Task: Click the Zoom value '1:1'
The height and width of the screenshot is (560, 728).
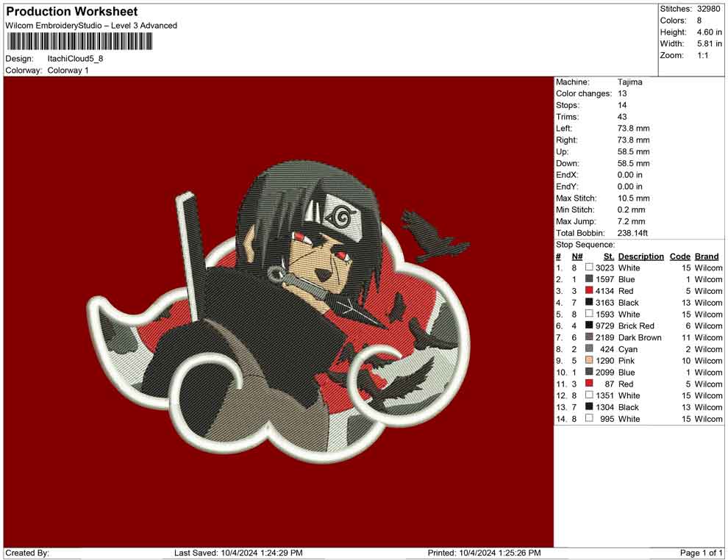Action: pyautogui.click(x=703, y=55)
